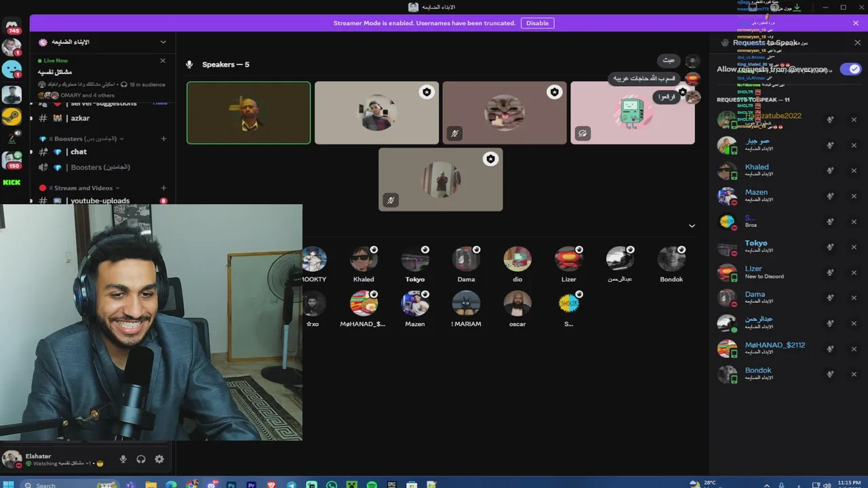Show hidden system tray icons chevron
The width and height of the screenshot is (868, 488).
(767, 485)
